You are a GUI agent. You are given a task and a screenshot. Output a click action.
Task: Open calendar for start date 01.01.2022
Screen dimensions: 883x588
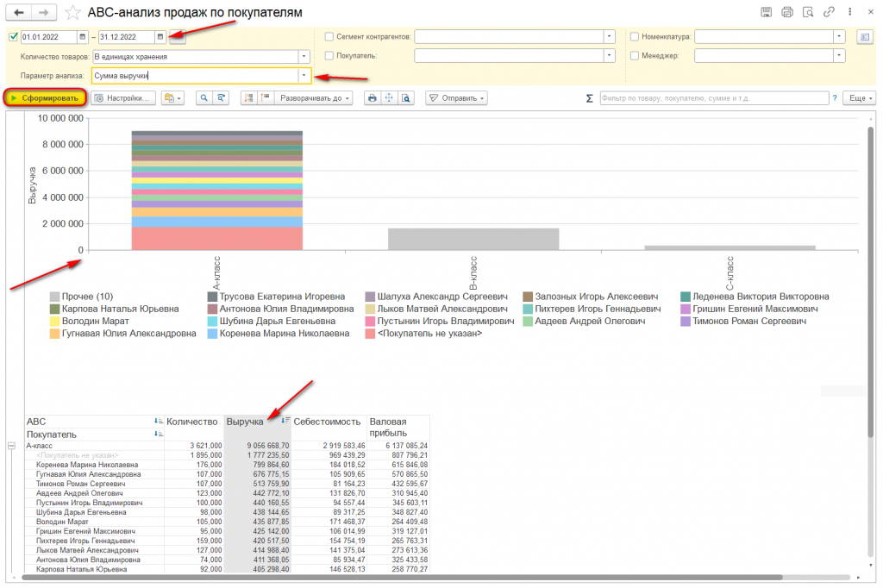82,37
